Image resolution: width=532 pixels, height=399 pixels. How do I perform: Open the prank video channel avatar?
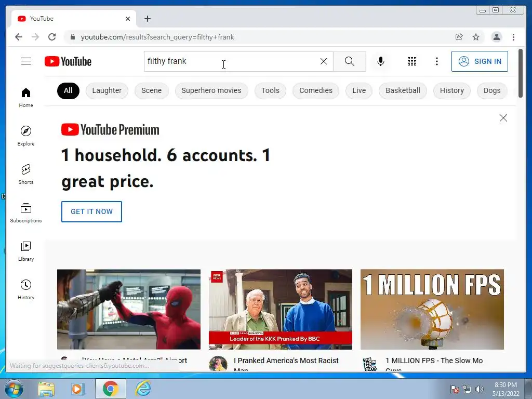point(218,364)
